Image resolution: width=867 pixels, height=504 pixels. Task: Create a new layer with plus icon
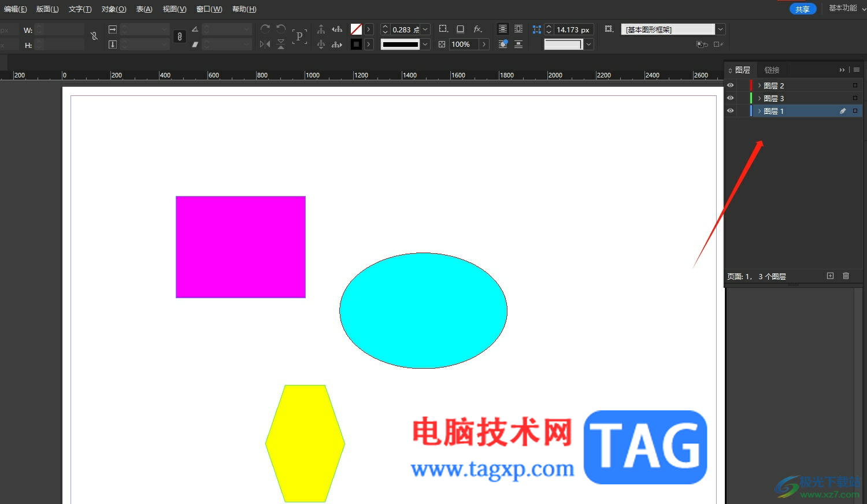pyautogui.click(x=830, y=276)
